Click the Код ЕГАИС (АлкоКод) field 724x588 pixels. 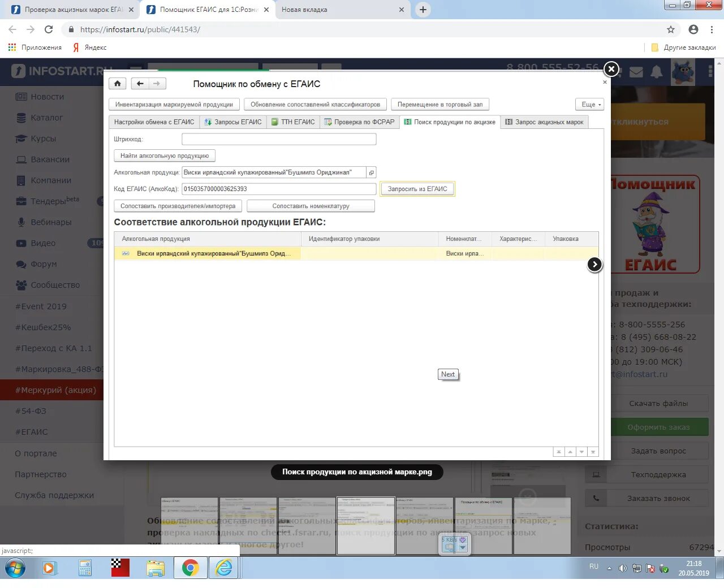coord(279,189)
